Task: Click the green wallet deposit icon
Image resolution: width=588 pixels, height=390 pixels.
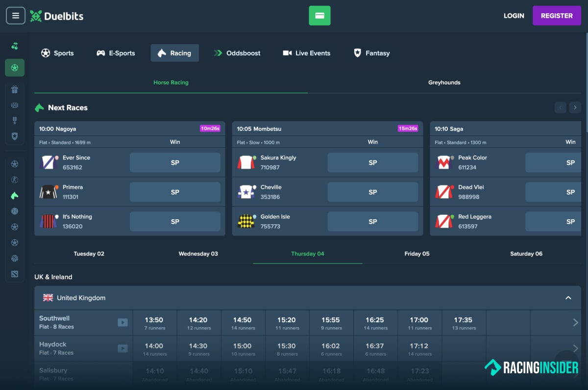Action: 319,16
